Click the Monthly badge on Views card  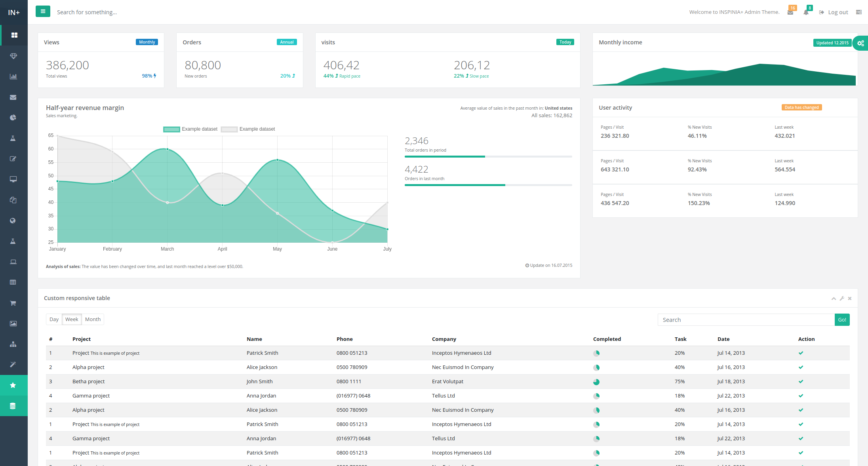[x=147, y=42]
